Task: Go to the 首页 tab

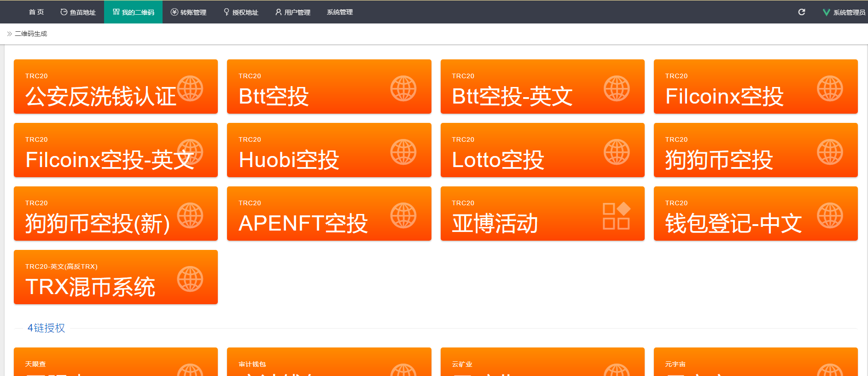Action: [36, 12]
